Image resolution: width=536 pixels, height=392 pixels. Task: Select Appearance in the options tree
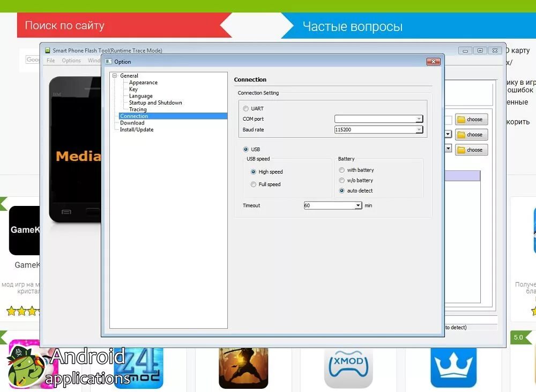pos(143,83)
